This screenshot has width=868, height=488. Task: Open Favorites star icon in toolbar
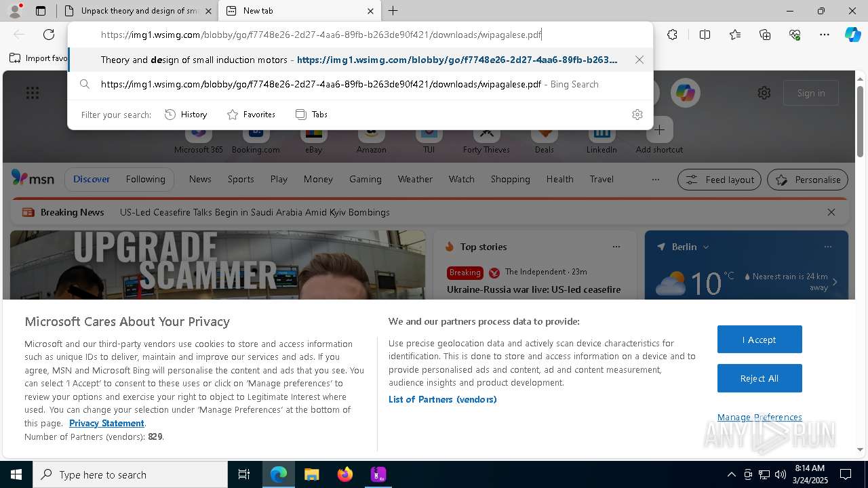tap(735, 35)
